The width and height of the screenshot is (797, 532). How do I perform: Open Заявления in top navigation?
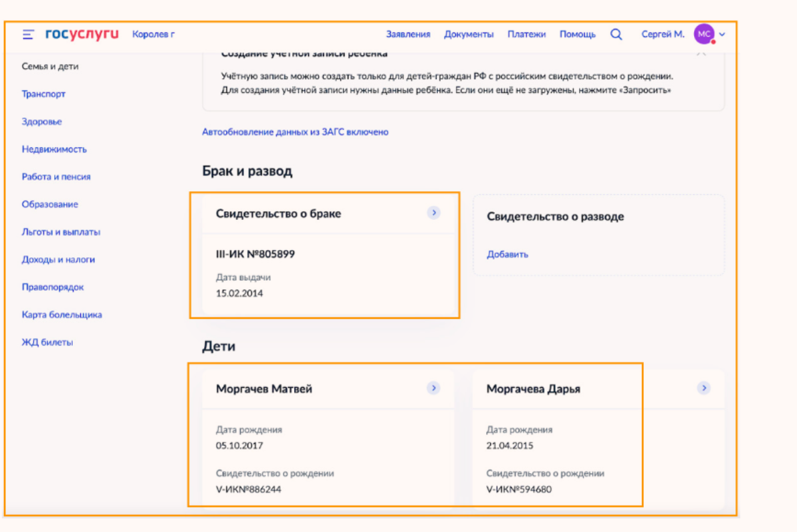(x=408, y=34)
